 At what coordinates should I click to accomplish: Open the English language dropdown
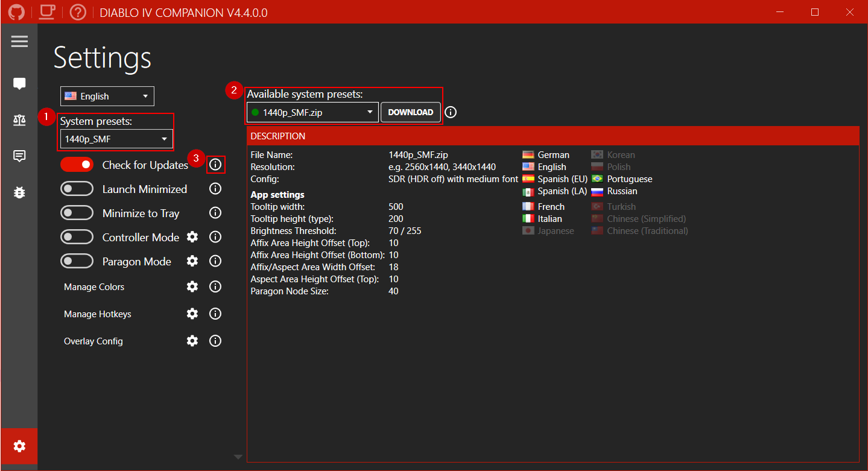click(107, 96)
